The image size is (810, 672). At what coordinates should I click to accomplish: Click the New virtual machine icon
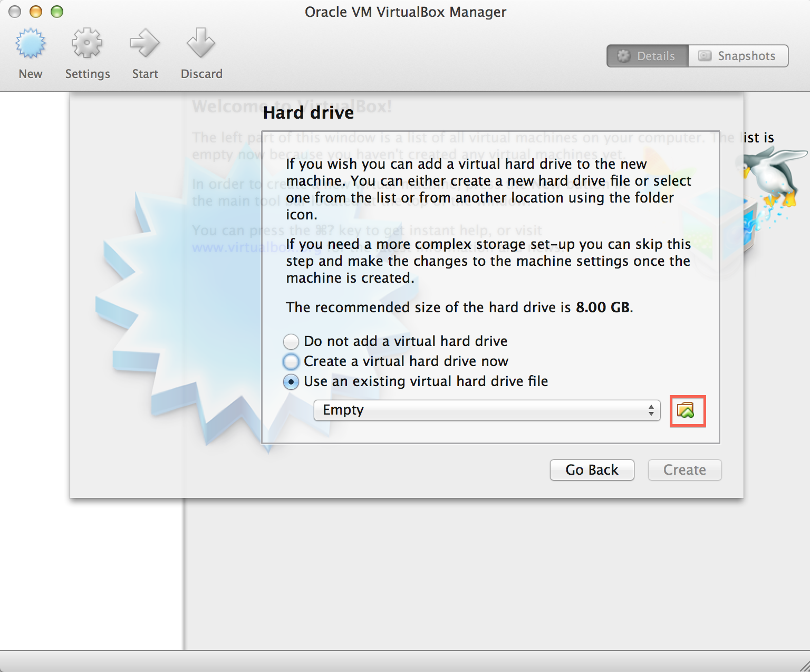[31, 44]
